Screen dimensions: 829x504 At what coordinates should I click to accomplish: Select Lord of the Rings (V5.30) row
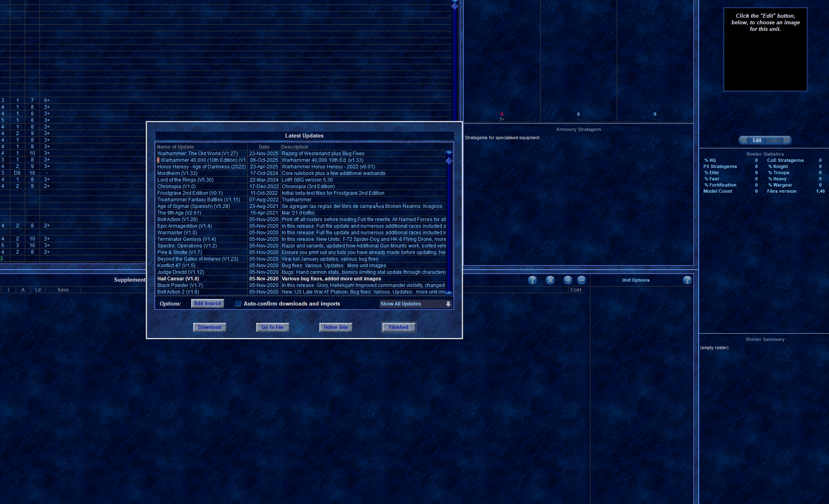point(185,180)
